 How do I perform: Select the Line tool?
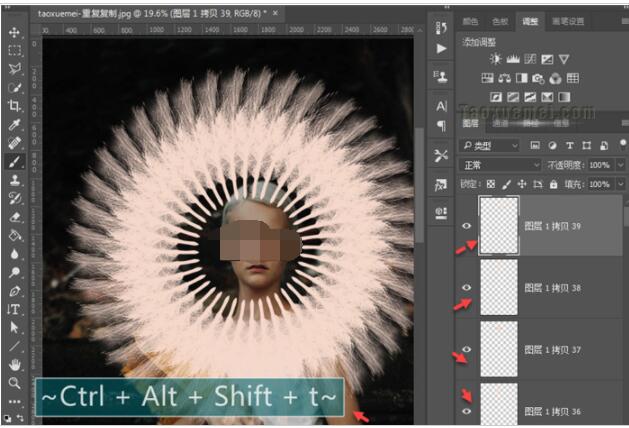tap(14, 346)
